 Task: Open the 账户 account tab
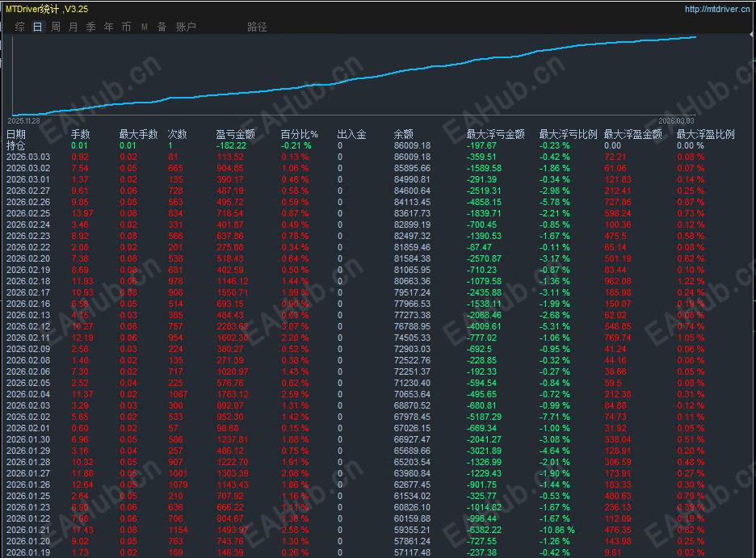point(186,27)
